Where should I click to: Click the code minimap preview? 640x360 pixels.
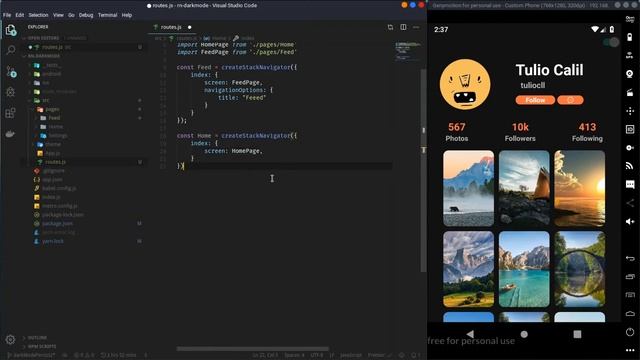click(407, 51)
